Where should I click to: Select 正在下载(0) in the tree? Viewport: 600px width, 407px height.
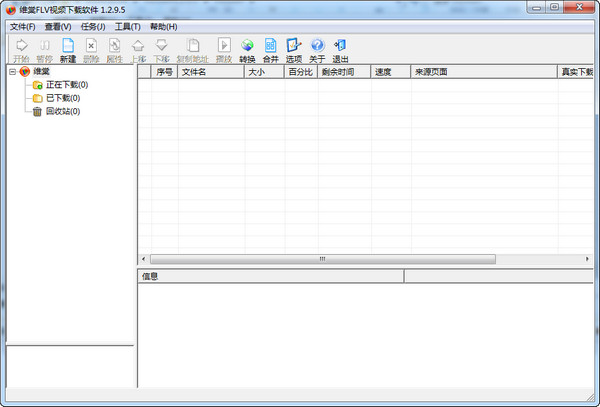coord(67,85)
